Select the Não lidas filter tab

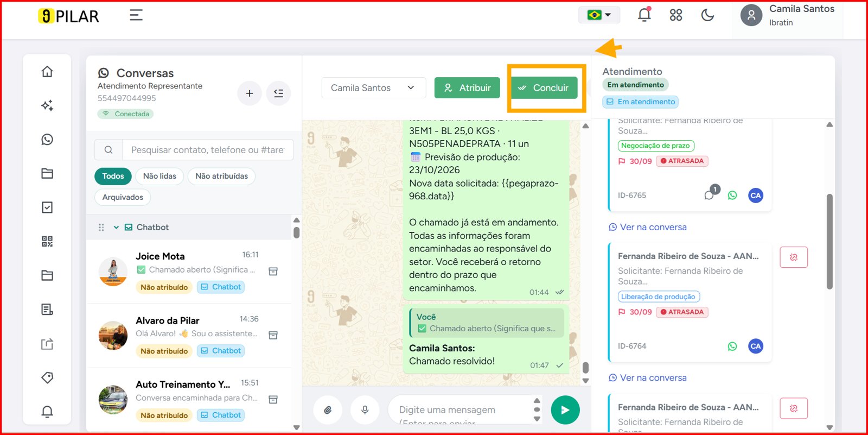(x=159, y=176)
